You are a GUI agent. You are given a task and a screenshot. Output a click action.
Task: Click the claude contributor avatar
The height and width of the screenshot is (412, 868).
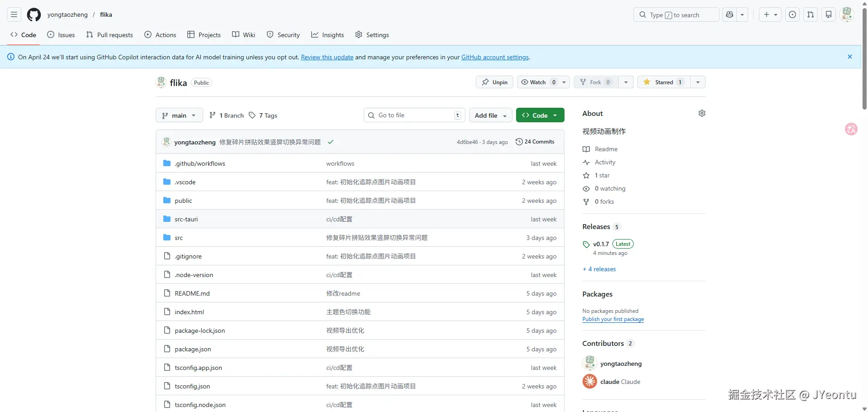pyautogui.click(x=590, y=381)
